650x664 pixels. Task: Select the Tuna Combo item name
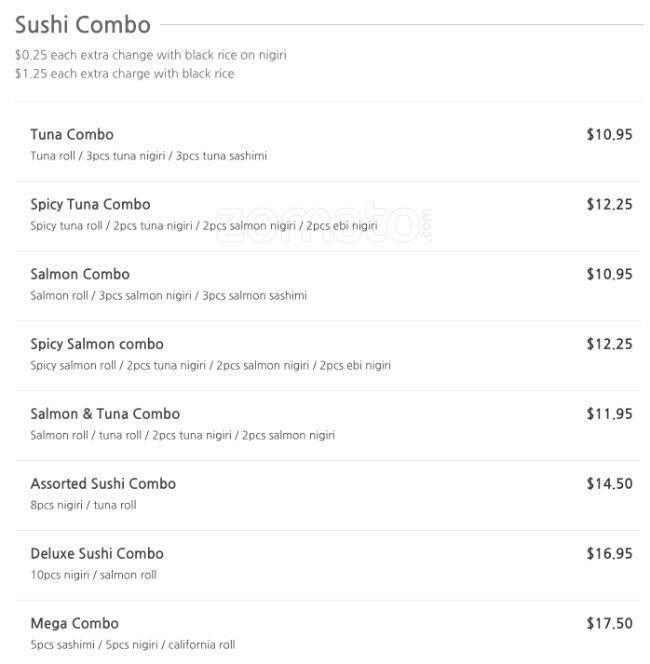[x=72, y=134]
